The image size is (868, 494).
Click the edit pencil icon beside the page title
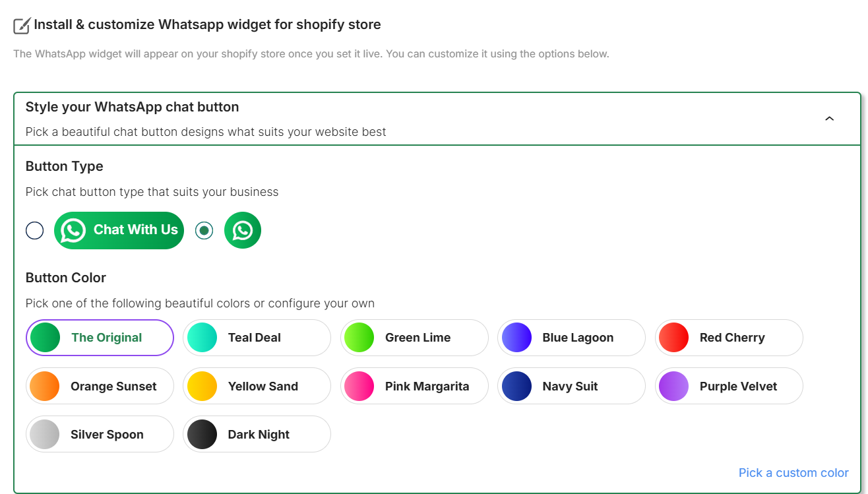[22, 26]
